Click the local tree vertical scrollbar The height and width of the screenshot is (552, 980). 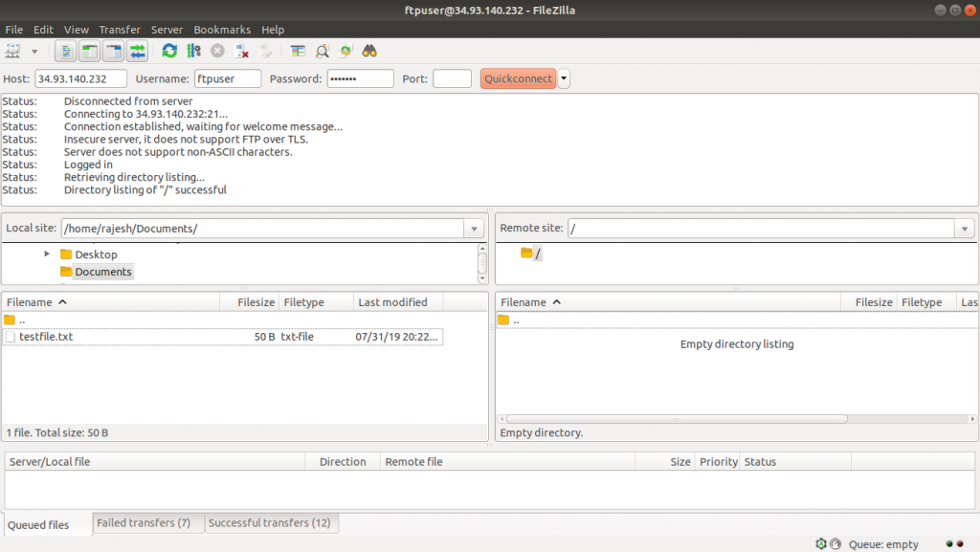[482, 263]
